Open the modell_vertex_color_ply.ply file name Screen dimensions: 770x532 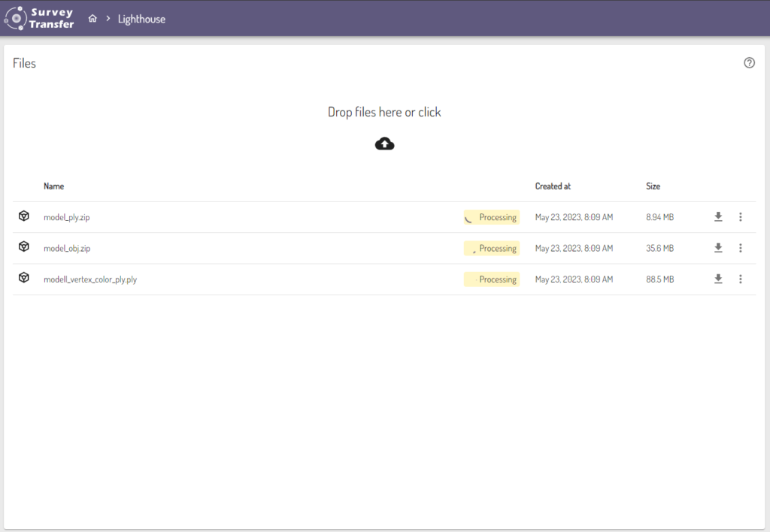point(90,280)
